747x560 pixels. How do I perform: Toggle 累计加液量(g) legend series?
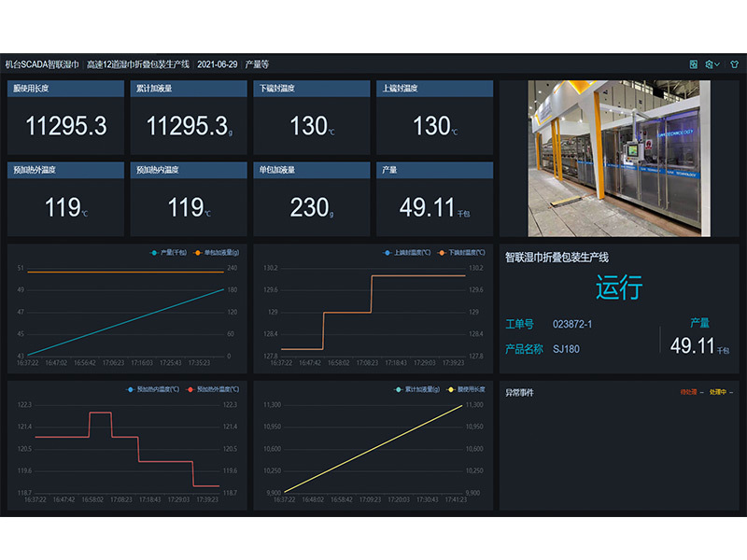coord(417,389)
